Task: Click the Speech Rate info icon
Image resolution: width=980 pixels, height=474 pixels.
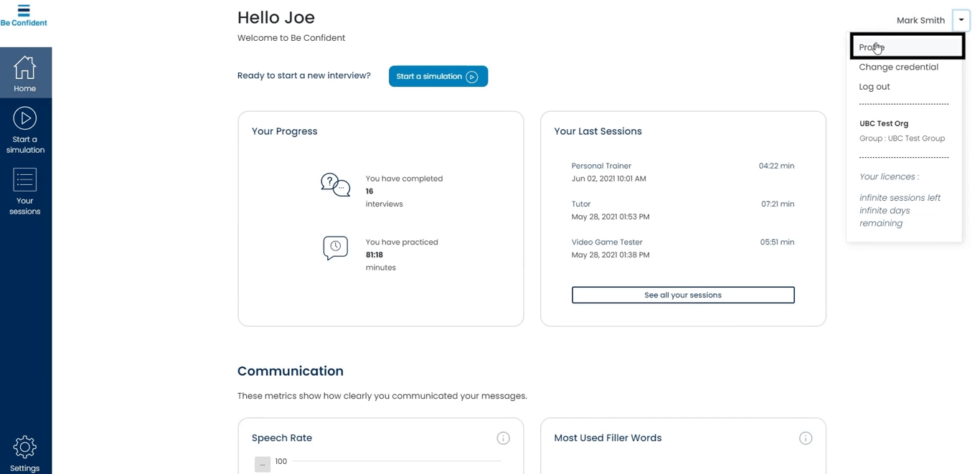Action: click(x=503, y=438)
